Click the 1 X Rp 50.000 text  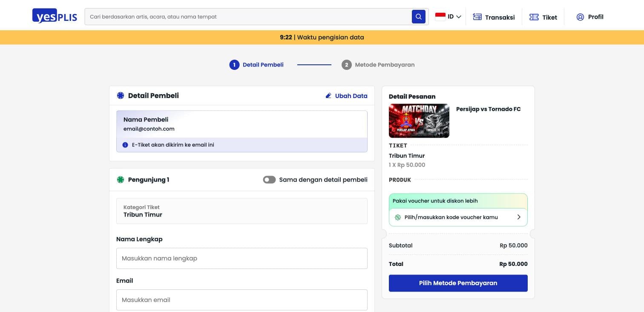pos(407,165)
